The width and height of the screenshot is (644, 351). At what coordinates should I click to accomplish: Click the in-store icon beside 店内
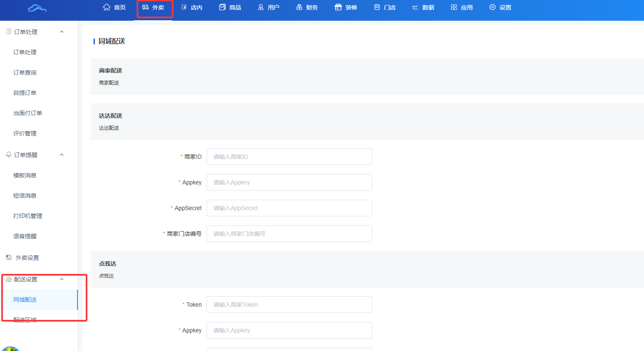[x=184, y=7]
